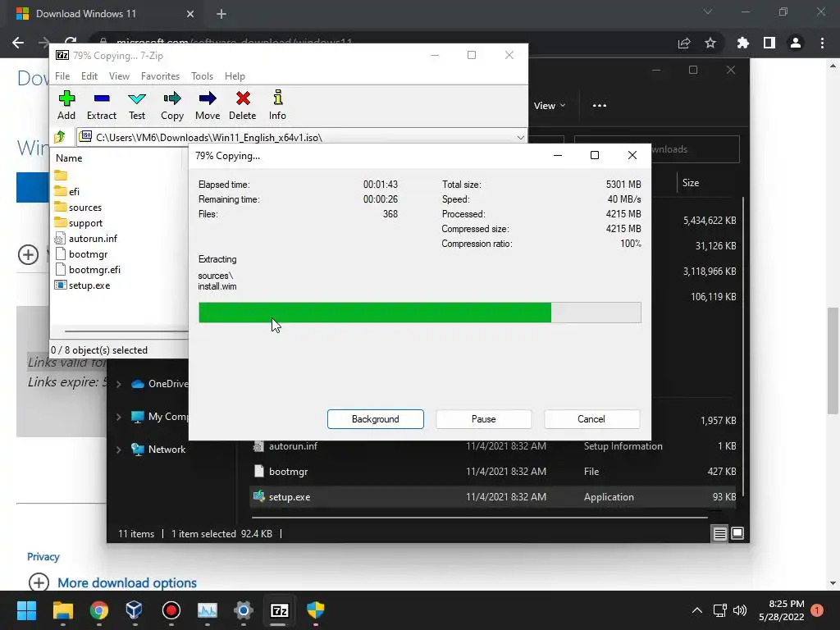Open the Chrome profile icon
This screenshot has width=840, height=630.
pos(796,43)
